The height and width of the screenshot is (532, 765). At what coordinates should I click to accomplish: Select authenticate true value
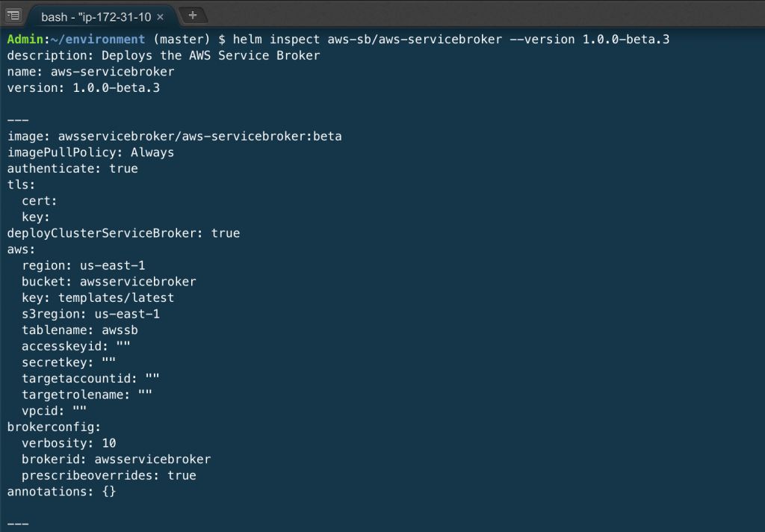(x=122, y=168)
